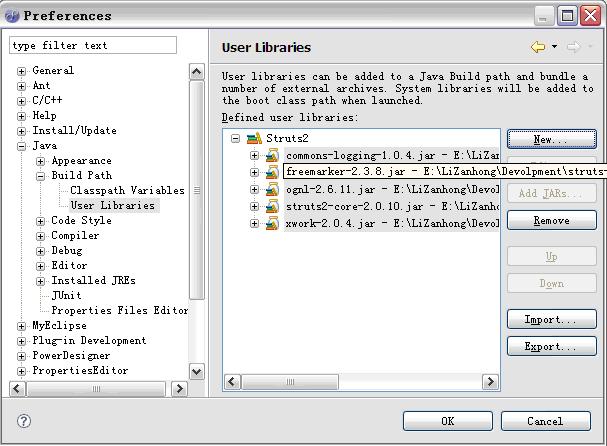This screenshot has height=446, width=607.
Task: Expand the Appearance node under Java
Action: pyautogui.click(x=40, y=161)
